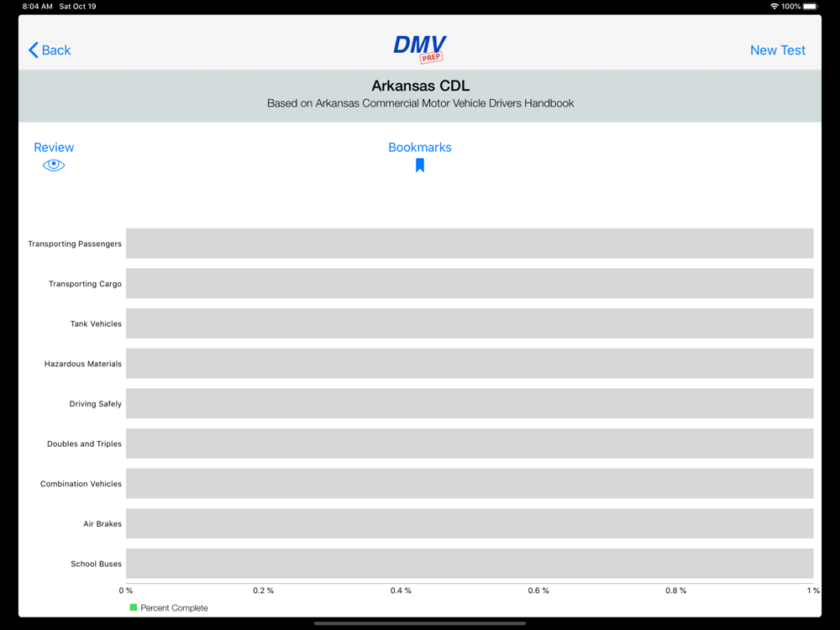Select the Doubles and Triples progress bar
The image size is (840, 630).
470,444
